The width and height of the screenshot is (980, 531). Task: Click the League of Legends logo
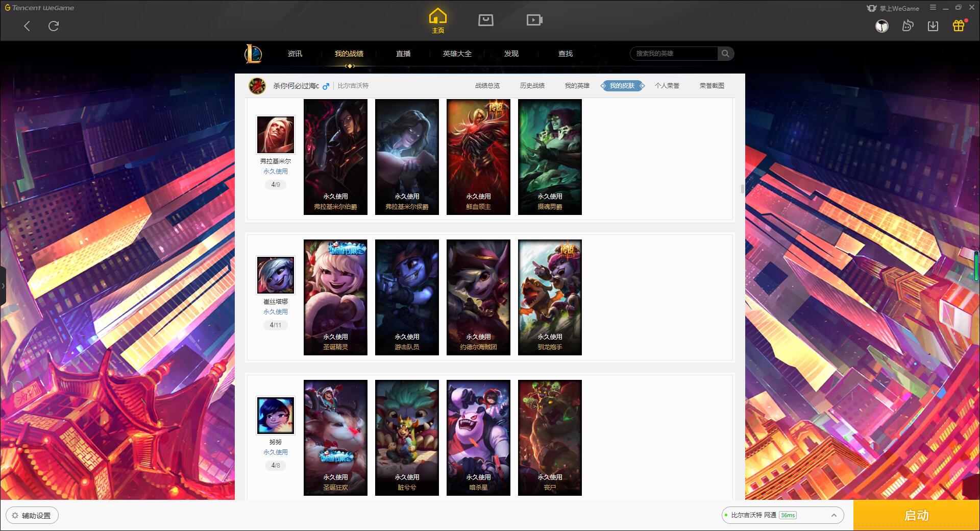(253, 54)
